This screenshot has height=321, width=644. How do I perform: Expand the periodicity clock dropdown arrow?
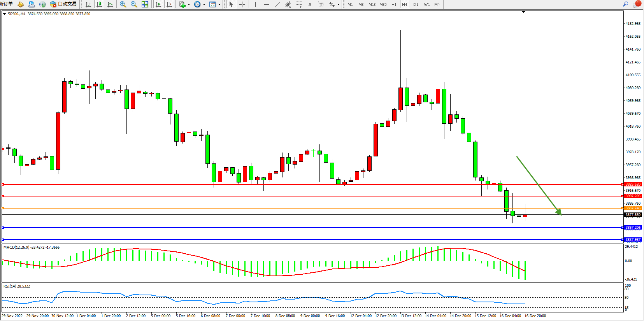pyautogui.click(x=204, y=5)
